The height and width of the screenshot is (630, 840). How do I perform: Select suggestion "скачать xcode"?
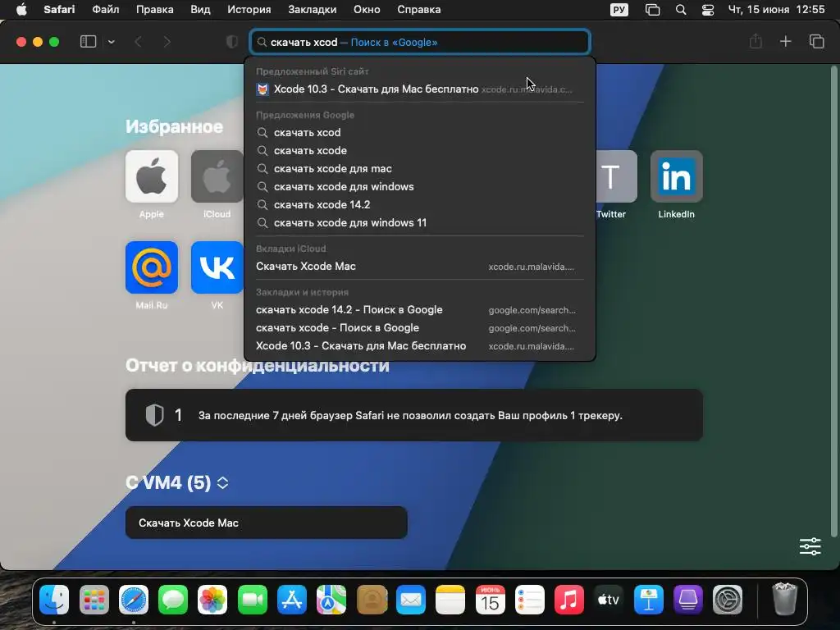[420, 151]
